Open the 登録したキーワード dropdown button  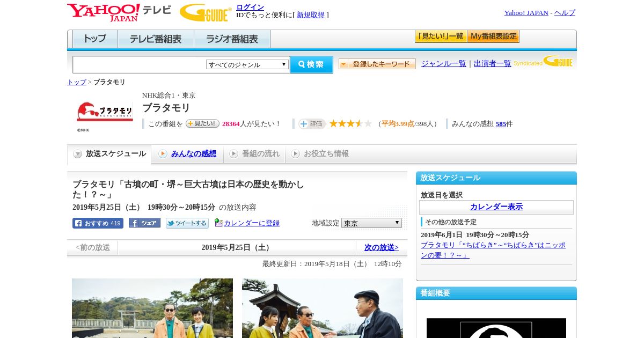pos(377,64)
